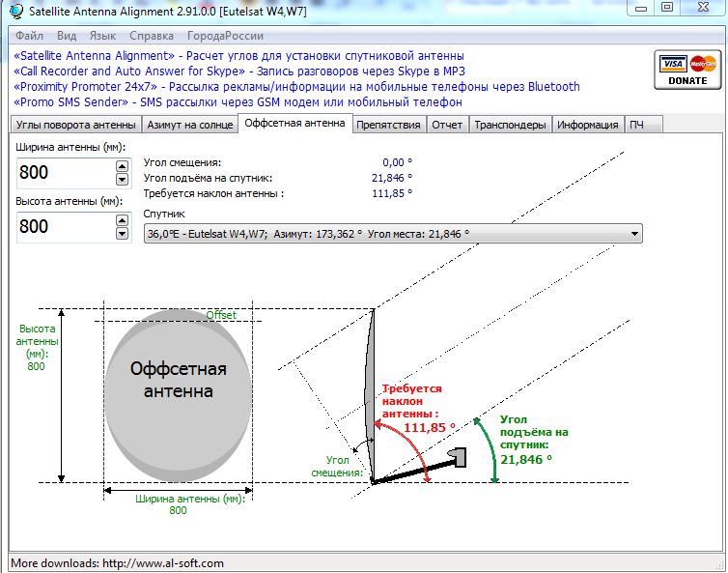Expand the Спутник satellite dropdown list
This screenshot has height=573, width=728.
pyautogui.click(x=633, y=233)
